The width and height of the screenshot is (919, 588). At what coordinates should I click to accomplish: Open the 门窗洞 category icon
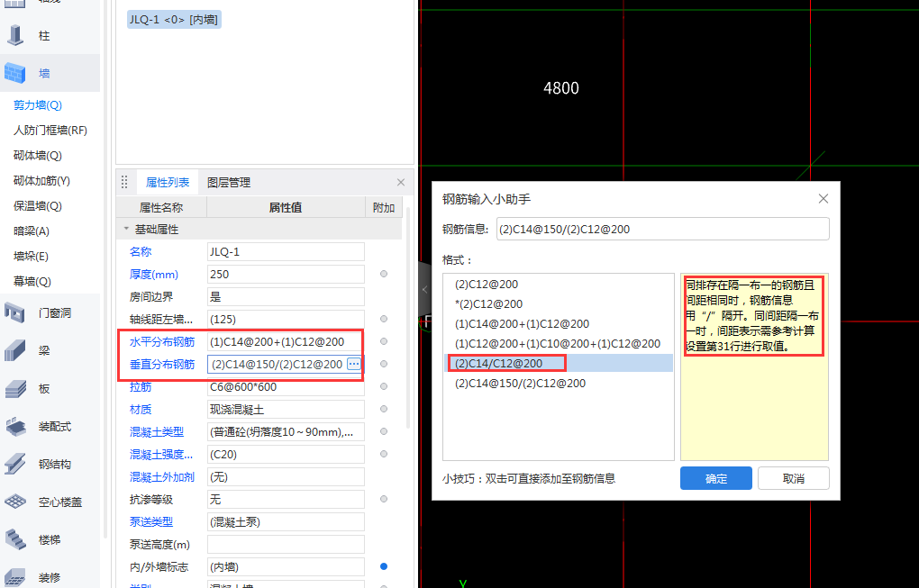click(15, 312)
